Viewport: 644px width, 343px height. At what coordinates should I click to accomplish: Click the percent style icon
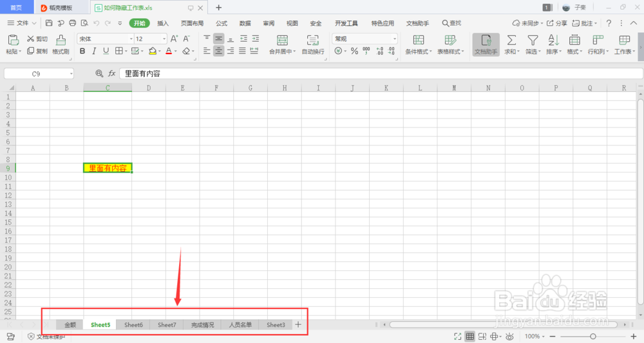click(x=354, y=51)
